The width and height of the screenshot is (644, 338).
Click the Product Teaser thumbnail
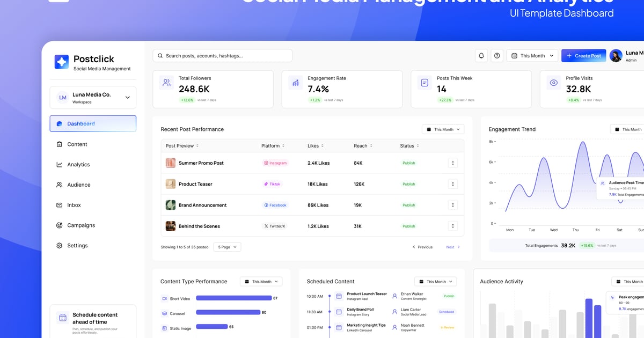(x=171, y=184)
